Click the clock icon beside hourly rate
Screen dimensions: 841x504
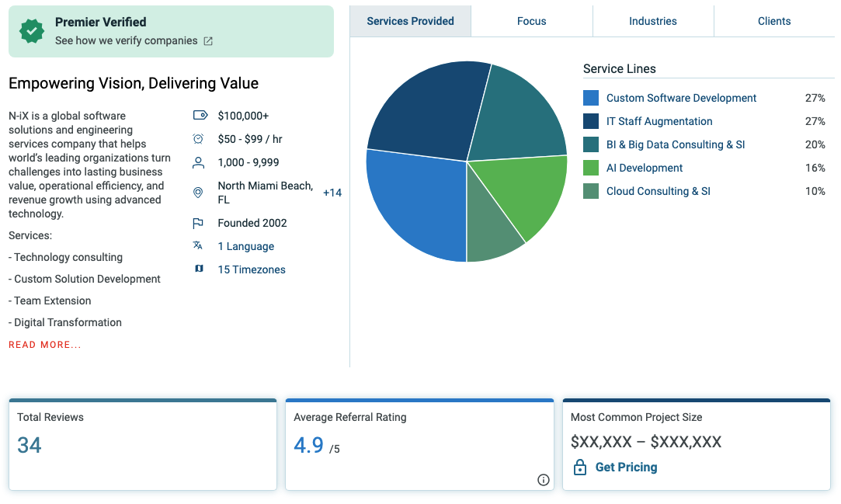pyautogui.click(x=199, y=139)
